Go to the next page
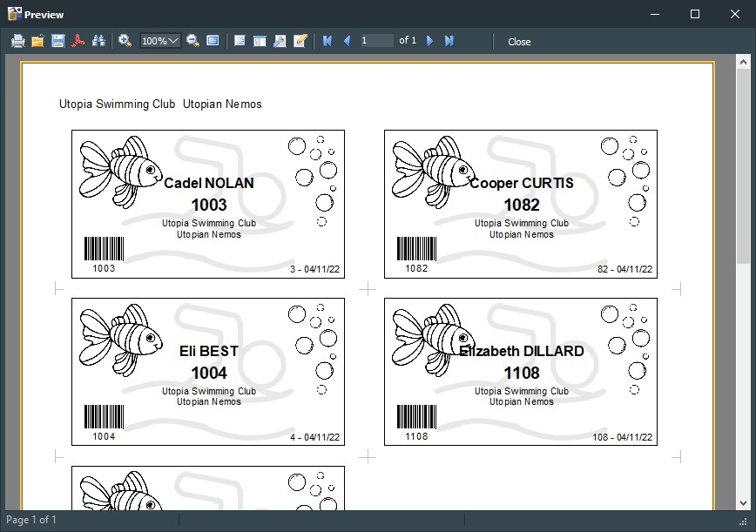The width and height of the screenshot is (756, 532). pos(429,41)
